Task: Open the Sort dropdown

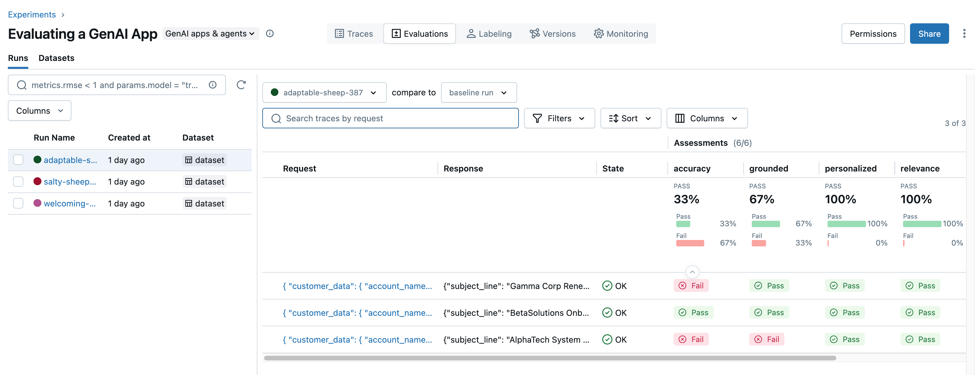Action: point(630,118)
